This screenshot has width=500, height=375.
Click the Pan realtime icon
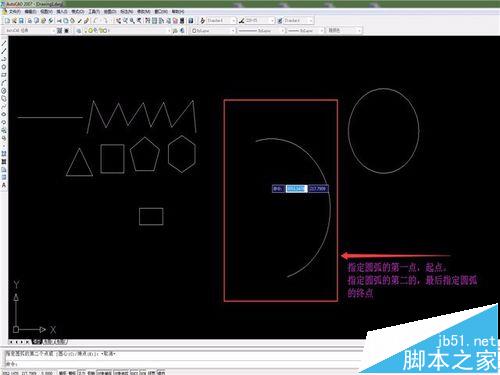118,21
